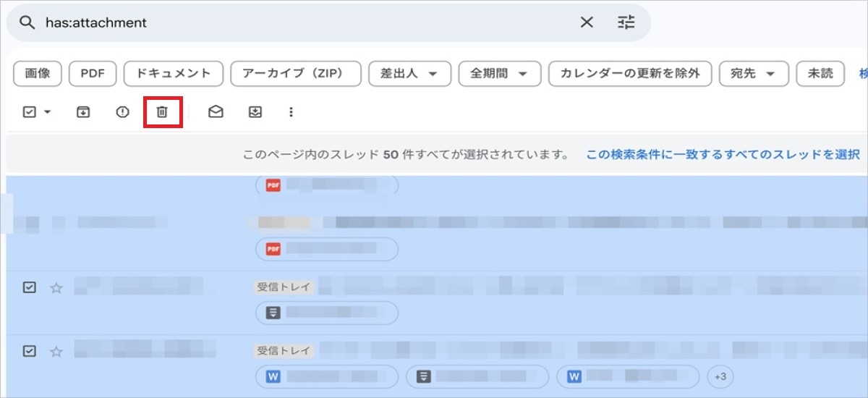Click the snooze/move-to-inbox icon

click(255, 112)
